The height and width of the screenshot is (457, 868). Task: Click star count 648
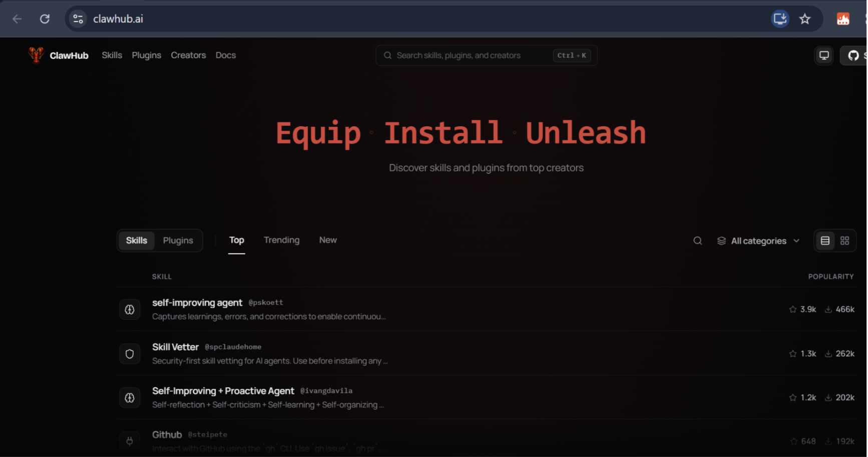click(803, 441)
